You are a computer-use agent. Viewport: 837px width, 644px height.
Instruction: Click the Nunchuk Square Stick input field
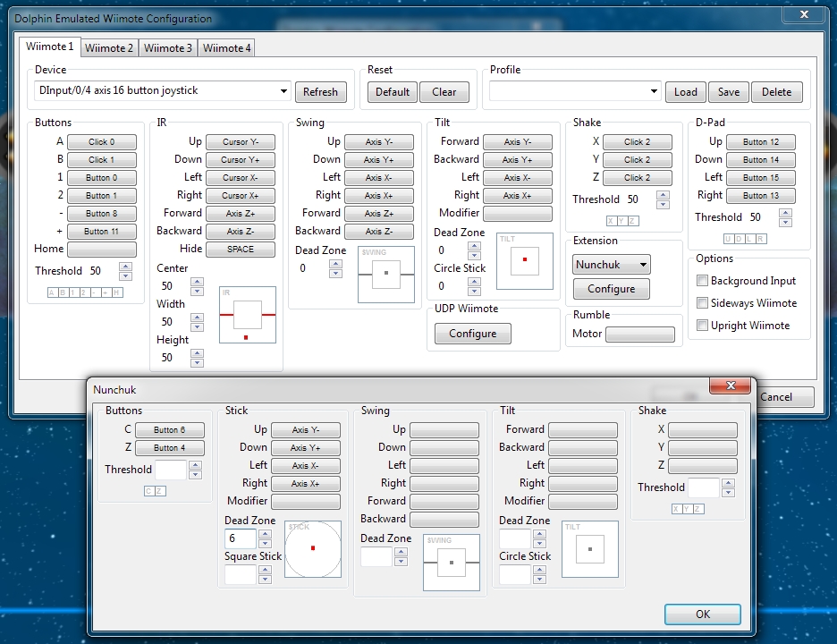coord(241,574)
